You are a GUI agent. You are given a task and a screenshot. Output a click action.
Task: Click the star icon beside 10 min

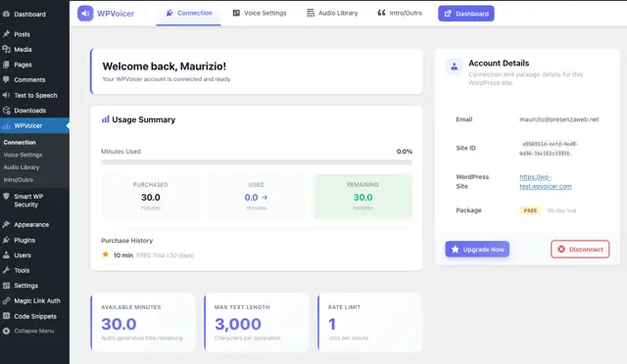pos(106,254)
